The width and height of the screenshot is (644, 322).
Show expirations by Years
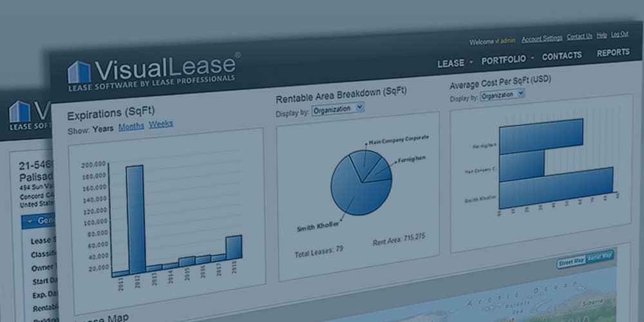[x=102, y=129]
